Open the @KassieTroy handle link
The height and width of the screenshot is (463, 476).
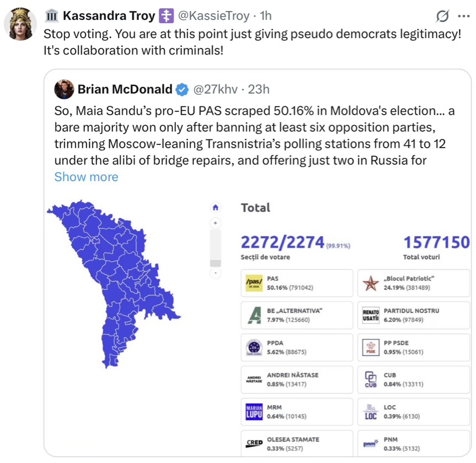213,16
